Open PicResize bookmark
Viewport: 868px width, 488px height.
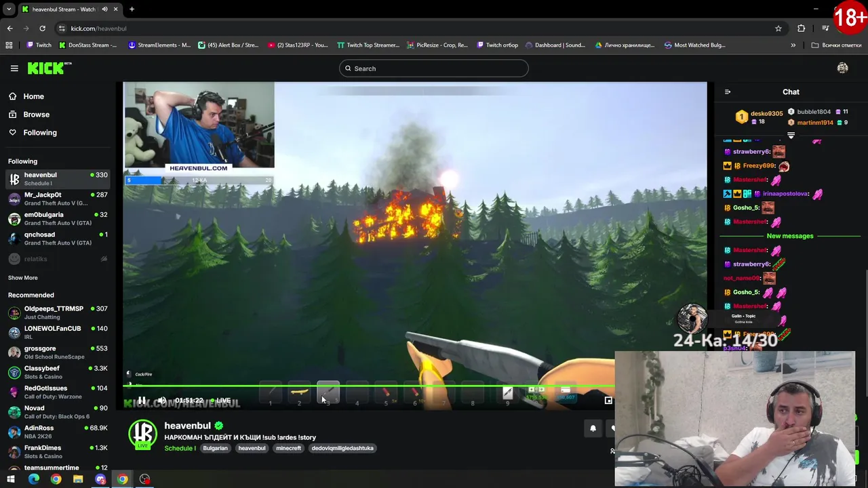tap(437, 45)
